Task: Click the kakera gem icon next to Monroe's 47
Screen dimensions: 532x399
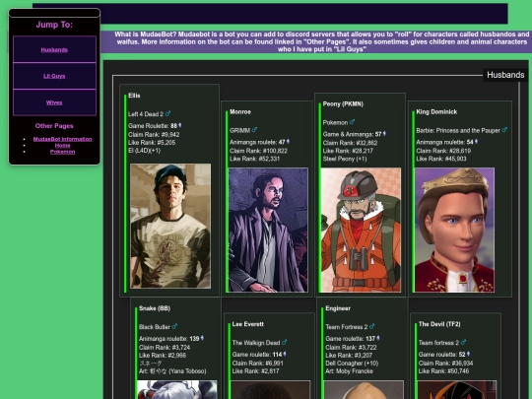Action: 288,142
